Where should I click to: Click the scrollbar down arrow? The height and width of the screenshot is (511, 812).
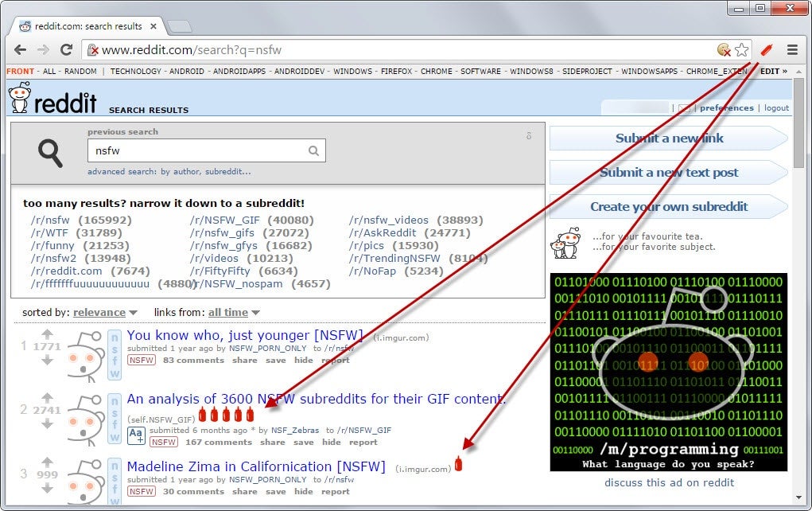(x=799, y=497)
